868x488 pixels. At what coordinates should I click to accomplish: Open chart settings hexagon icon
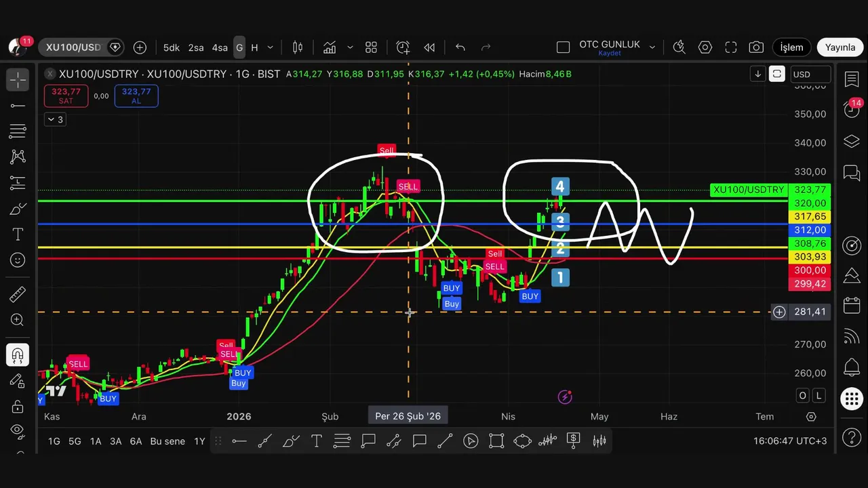[705, 47]
